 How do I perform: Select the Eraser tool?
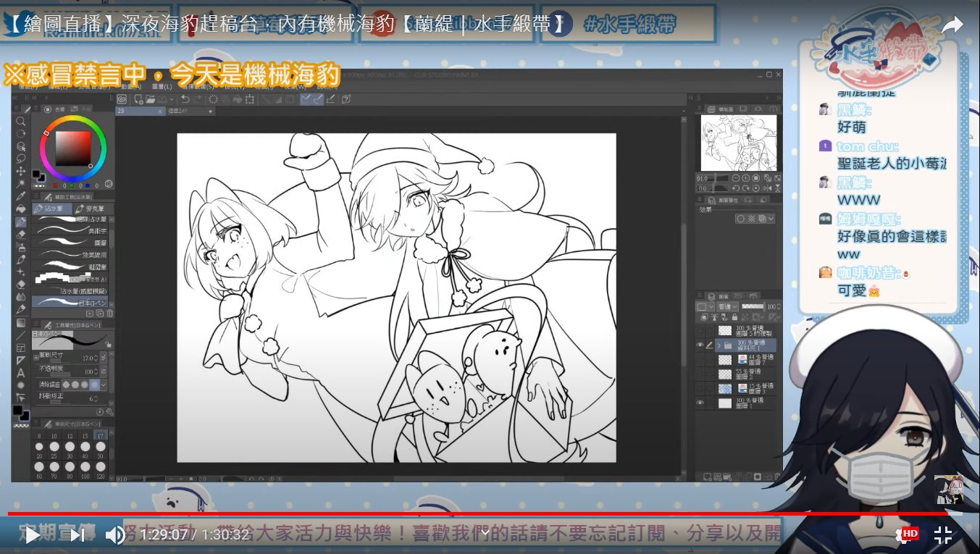(21, 285)
